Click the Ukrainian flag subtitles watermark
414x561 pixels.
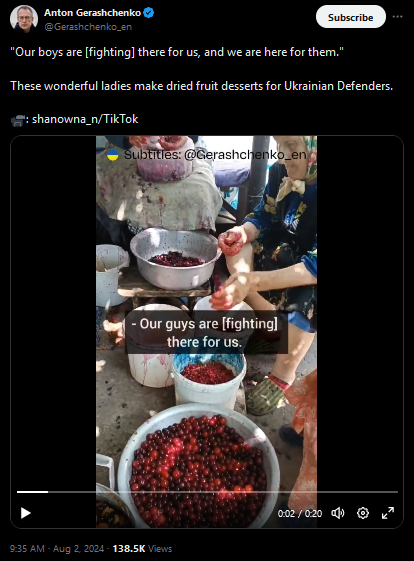pos(207,155)
